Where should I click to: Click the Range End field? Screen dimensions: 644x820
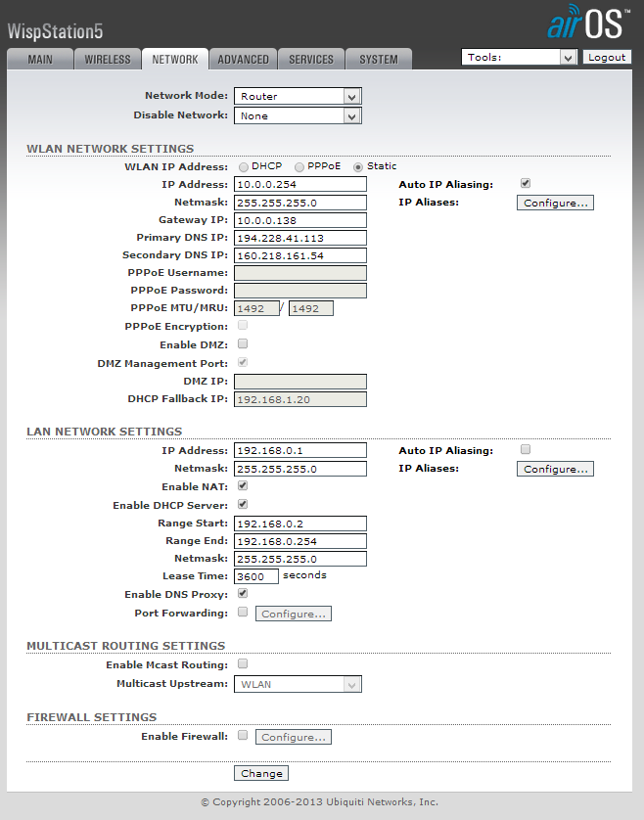300,541
